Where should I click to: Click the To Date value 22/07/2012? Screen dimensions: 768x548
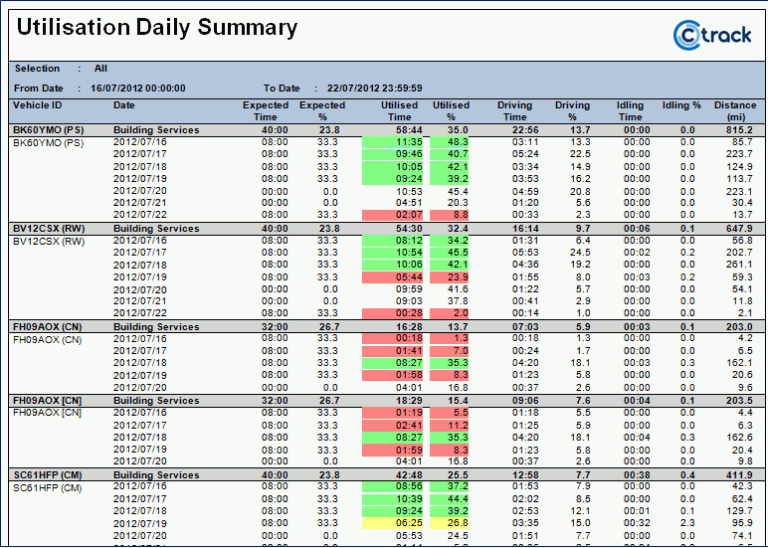point(367,88)
